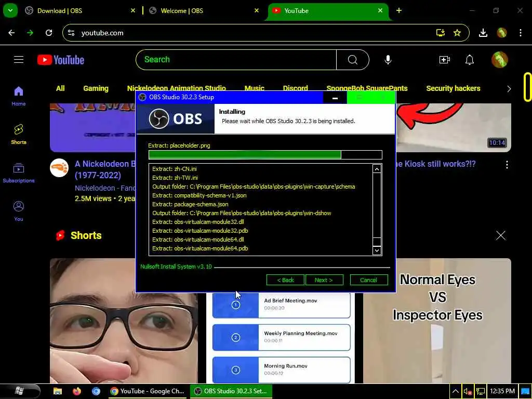This screenshot has height=399, width=532.
Task: Switch to Welcome | OBS tab
Action: coord(204,10)
